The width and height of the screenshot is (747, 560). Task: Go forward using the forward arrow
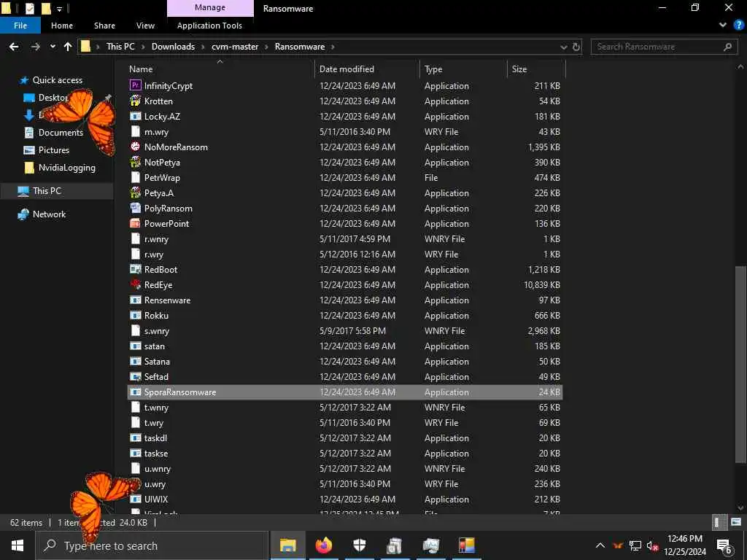[35, 47]
